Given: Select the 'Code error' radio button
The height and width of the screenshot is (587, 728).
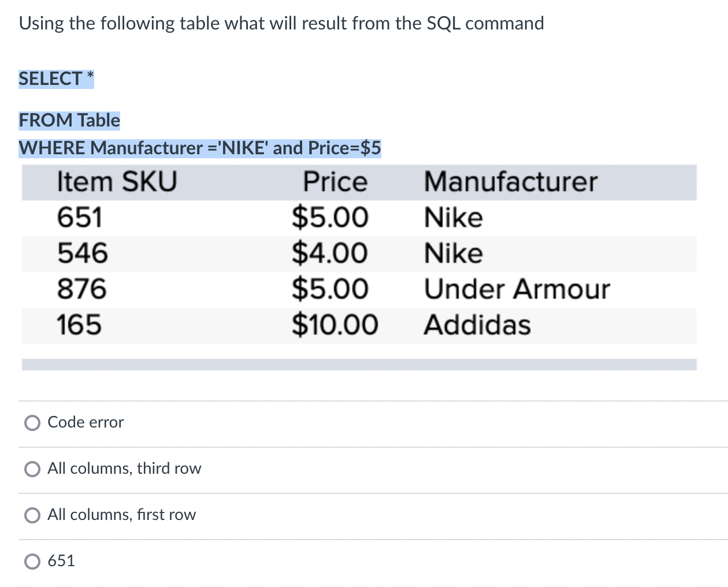Looking at the screenshot, I should [x=33, y=422].
